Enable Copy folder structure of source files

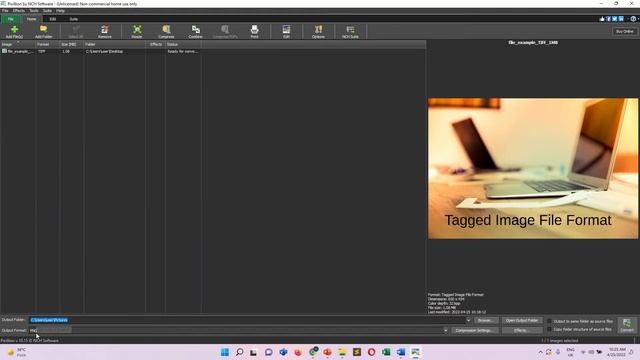pos(549,329)
